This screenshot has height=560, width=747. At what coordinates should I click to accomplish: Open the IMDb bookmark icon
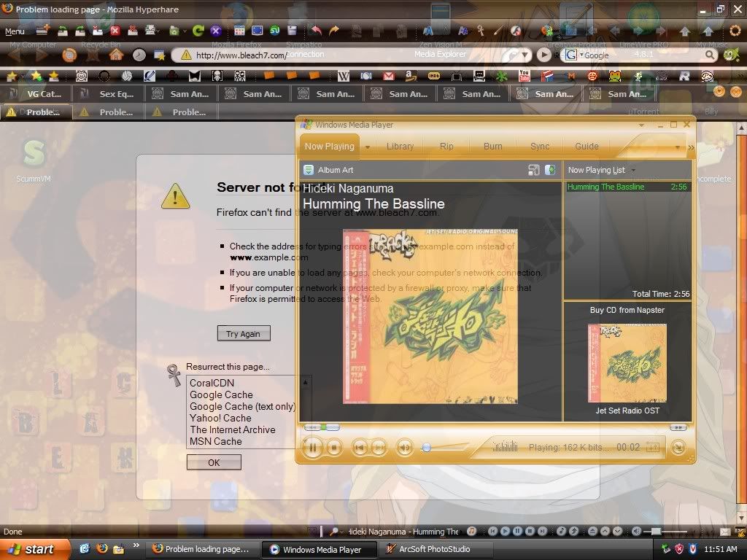433,76
